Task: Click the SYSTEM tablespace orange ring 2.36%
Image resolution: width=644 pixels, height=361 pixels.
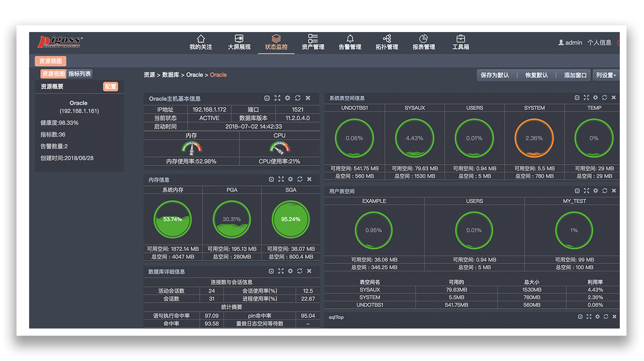Action: [x=534, y=138]
